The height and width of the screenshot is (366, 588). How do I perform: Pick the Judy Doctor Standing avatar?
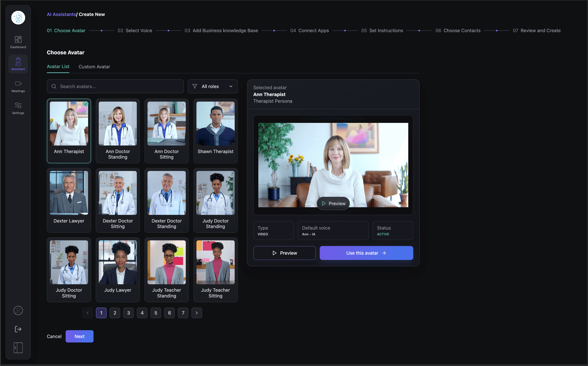(215, 200)
